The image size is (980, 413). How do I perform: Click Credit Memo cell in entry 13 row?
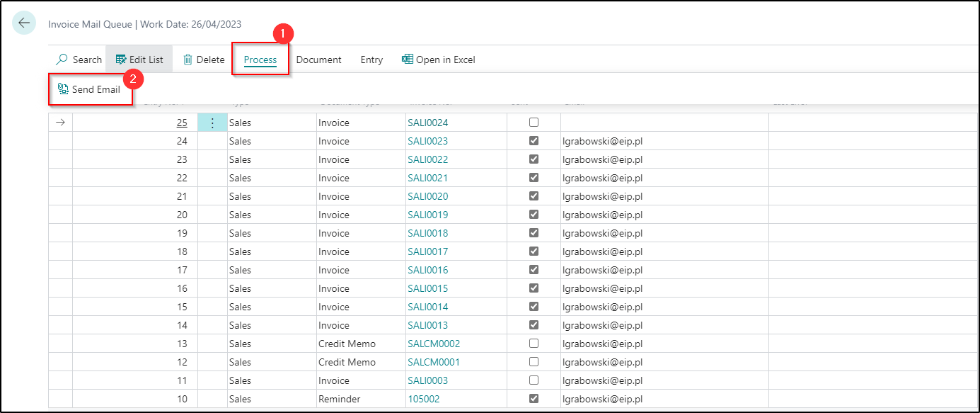(361, 344)
